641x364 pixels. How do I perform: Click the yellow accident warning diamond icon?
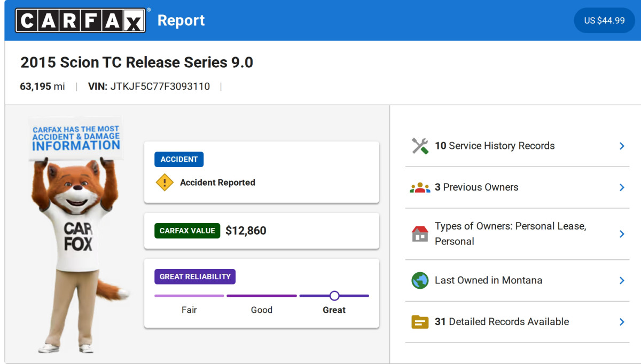[165, 183]
